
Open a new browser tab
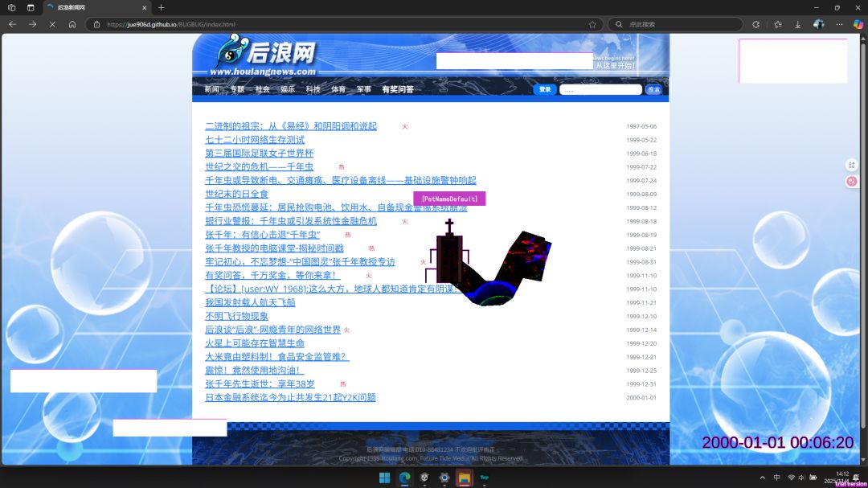(x=161, y=8)
